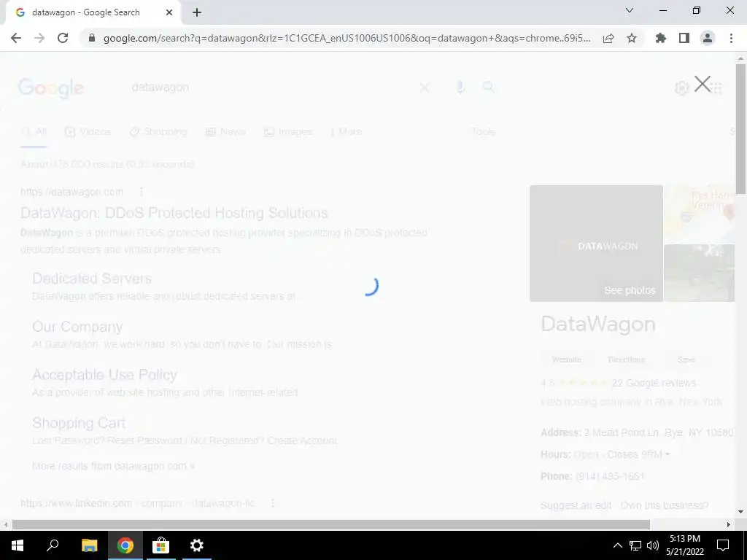Switch to the Videos results tab

coord(88,132)
